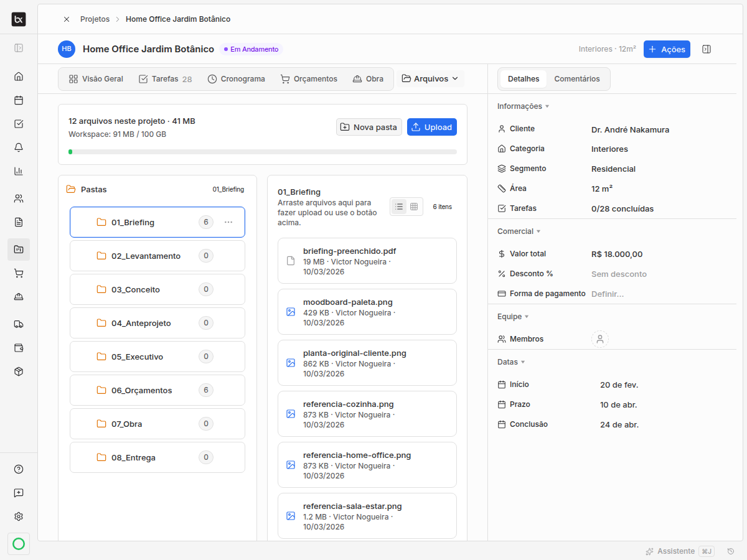
Task: Open referencia-cozinha.png file
Action: 367,414
